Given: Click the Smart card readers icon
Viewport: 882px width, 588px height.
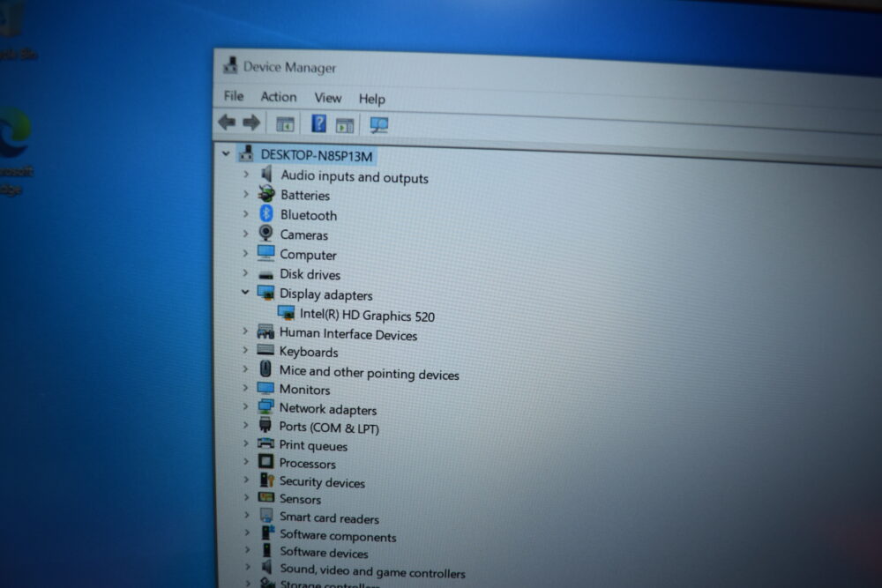Looking at the screenshot, I should pos(266,515).
